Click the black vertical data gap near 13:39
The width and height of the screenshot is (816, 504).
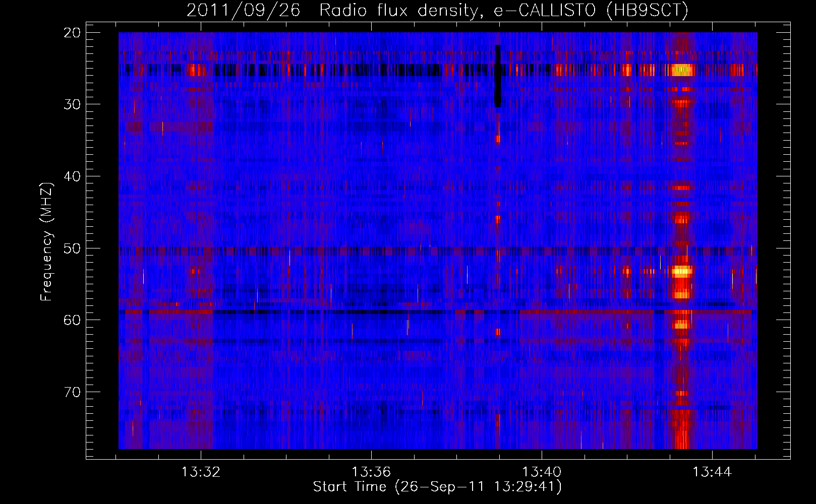498,76
